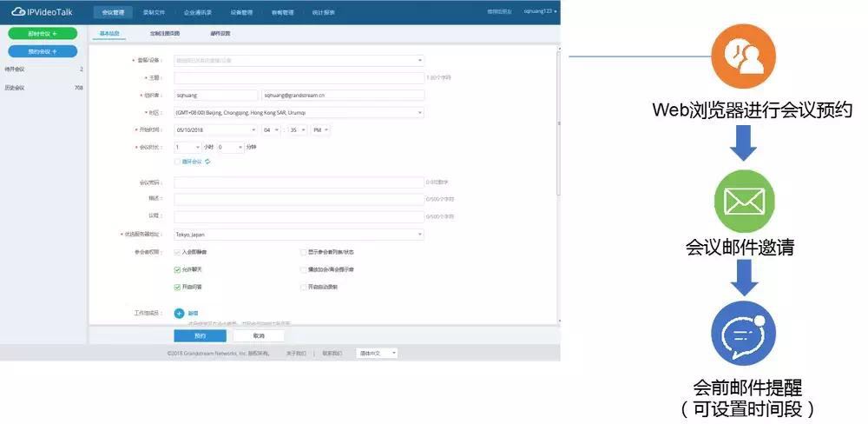This screenshot has width=868, height=424.
Task: Click the 会议密码 input field
Action: [299, 182]
